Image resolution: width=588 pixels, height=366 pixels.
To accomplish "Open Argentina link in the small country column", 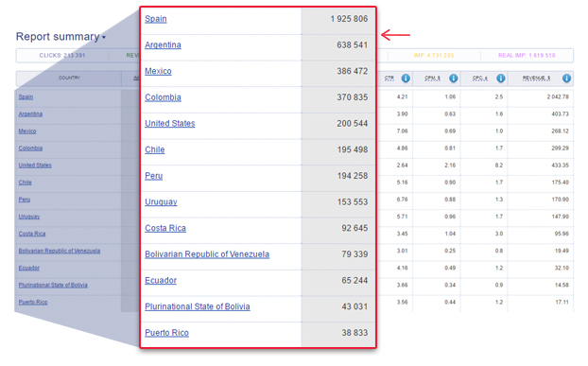I will 30,114.
